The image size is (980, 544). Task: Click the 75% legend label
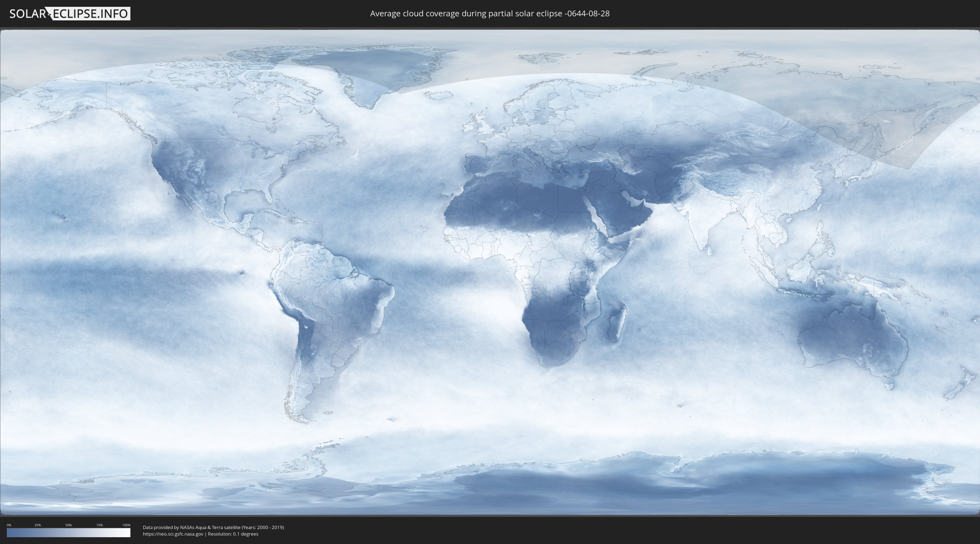tap(99, 525)
